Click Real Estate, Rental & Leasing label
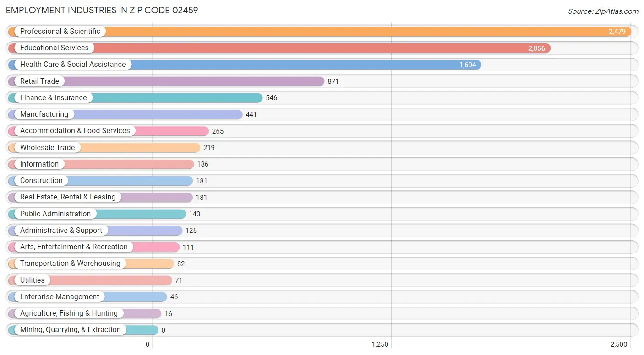This screenshot has width=644, height=355. click(x=68, y=197)
